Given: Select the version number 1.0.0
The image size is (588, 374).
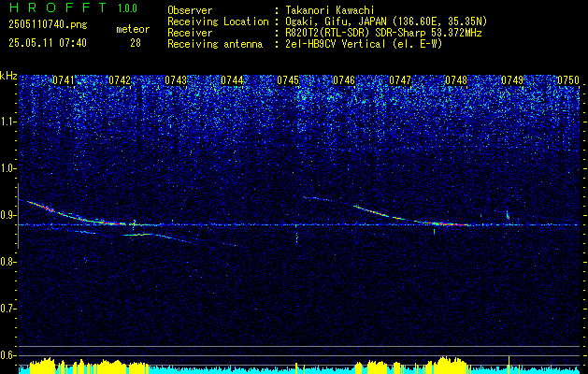Looking at the screenshot, I should [x=127, y=8].
